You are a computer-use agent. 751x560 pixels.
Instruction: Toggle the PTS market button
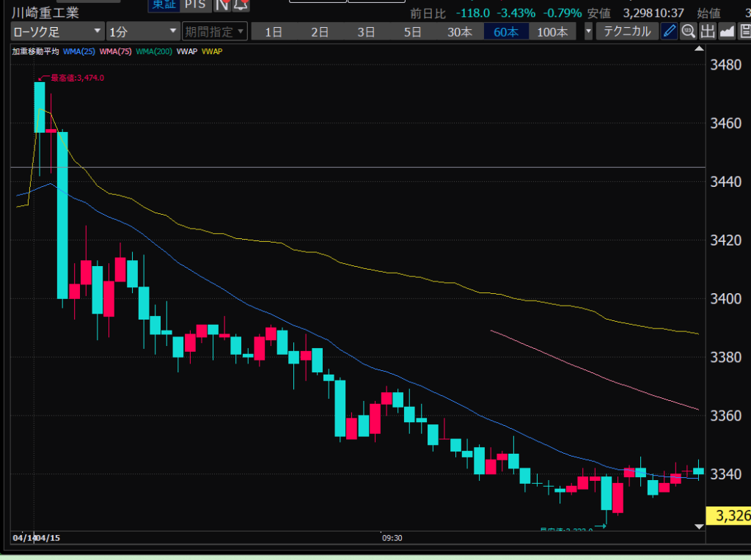point(195,5)
